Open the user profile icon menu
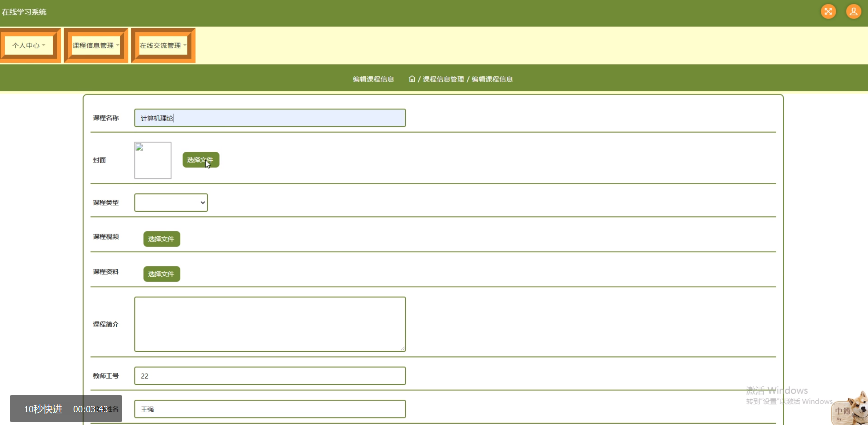 853,12
